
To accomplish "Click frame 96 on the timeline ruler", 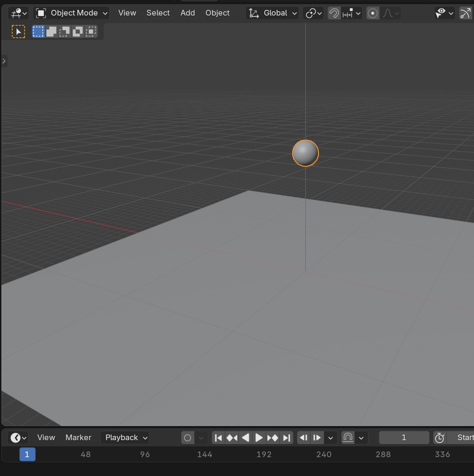I will pyautogui.click(x=145, y=454).
